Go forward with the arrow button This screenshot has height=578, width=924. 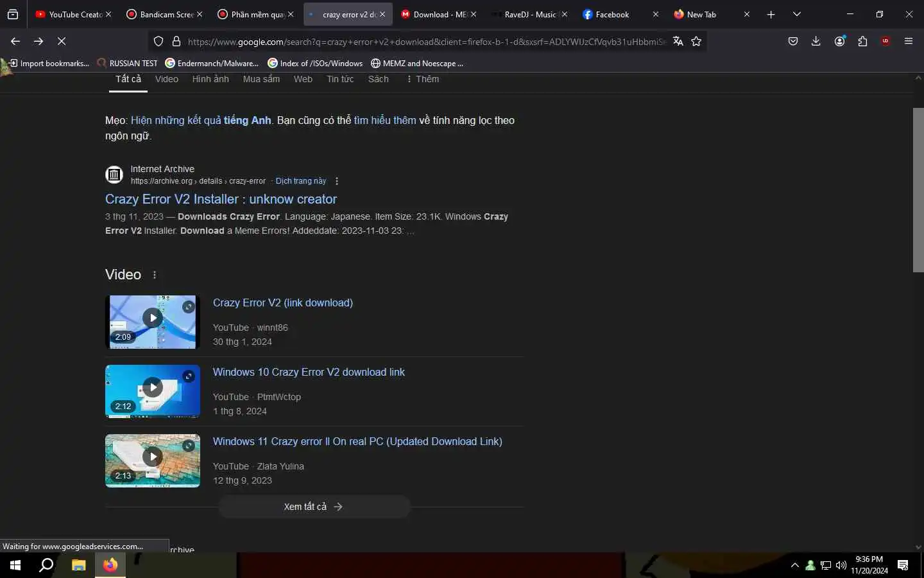tap(38, 41)
